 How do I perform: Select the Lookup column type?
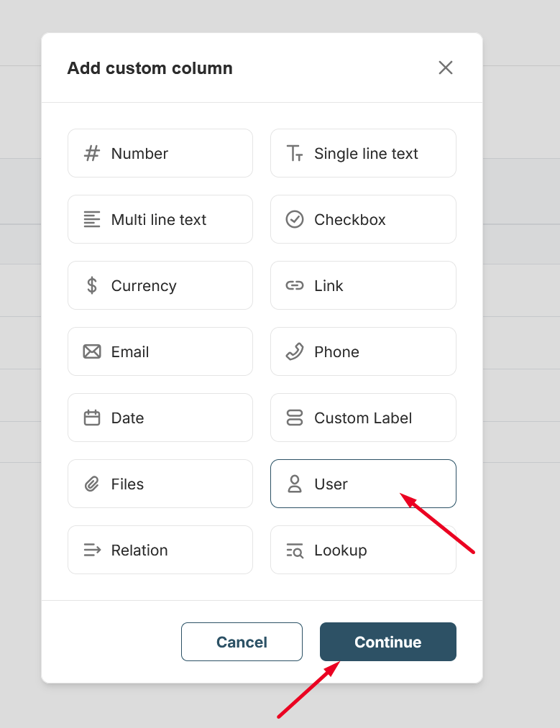(x=363, y=550)
